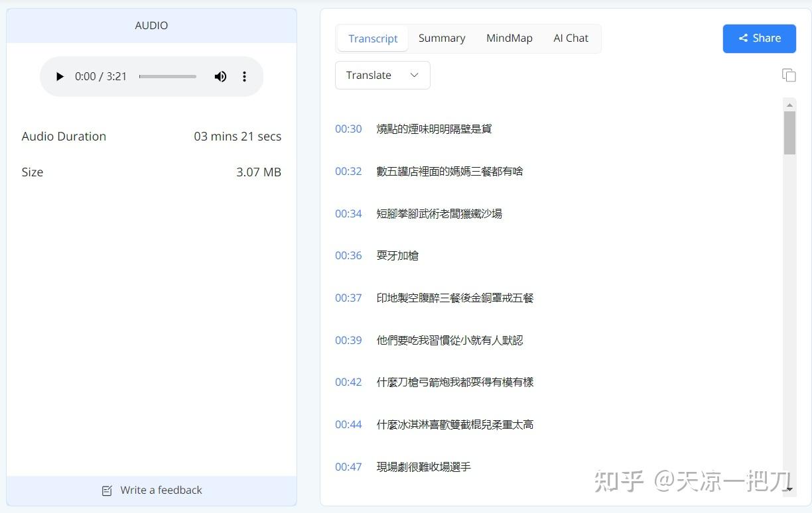Click Write a feedback
This screenshot has height=513, width=812.
coord(152,490)
